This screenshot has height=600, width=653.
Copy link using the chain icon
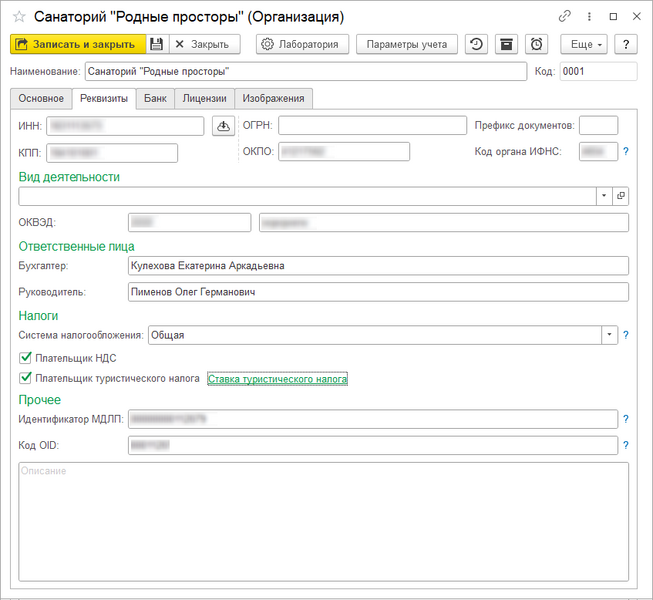click(565, 17)
